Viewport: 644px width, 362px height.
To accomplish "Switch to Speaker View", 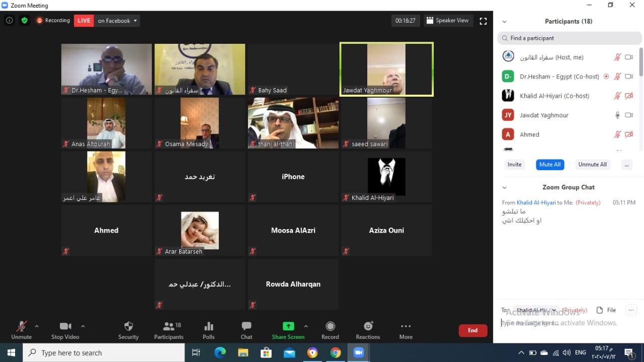I will [x=448, y=21].
